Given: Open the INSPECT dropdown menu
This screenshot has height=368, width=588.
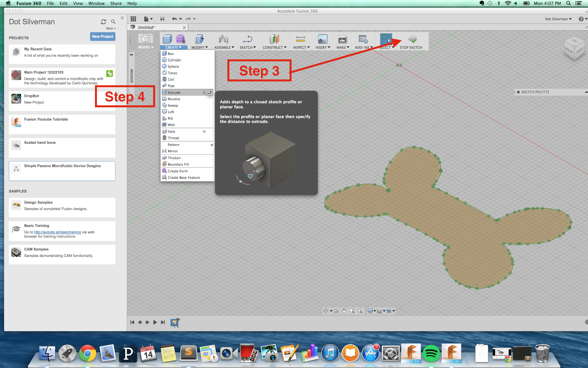Looking at the screenshot, I should [x=301, y=48].
